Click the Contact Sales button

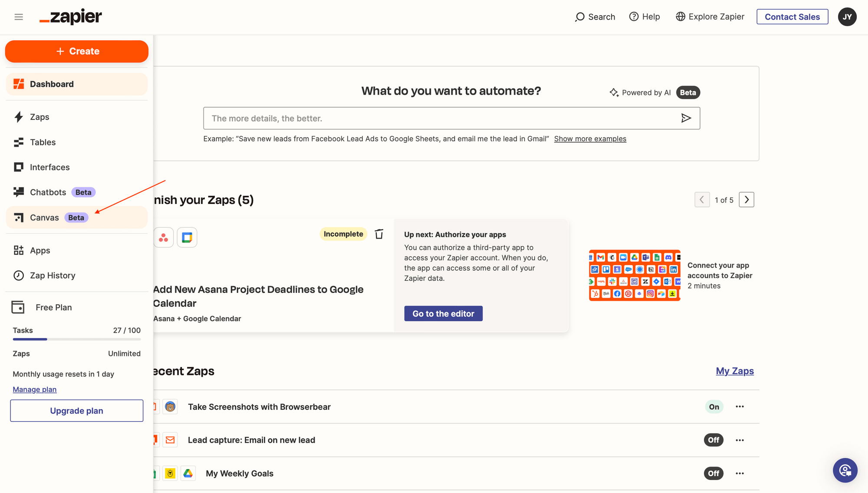point(792,17)
